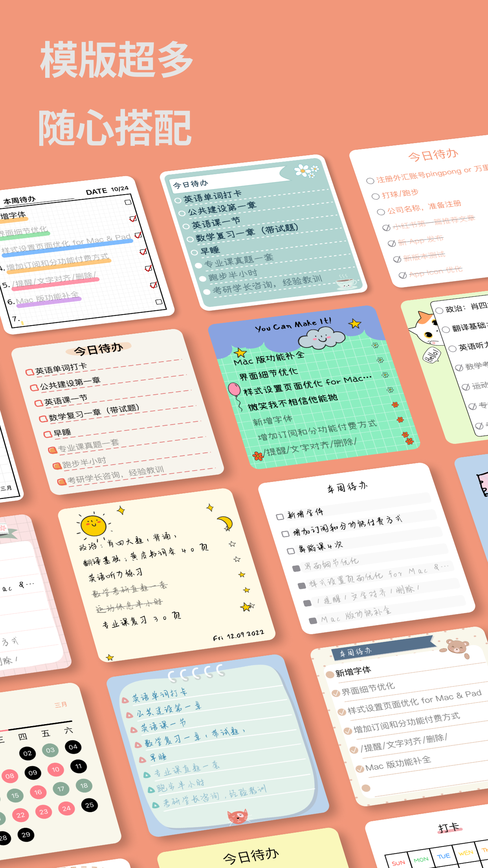
Task: Check the box for 增字体 on grid card
Action: tap(128, 202)
